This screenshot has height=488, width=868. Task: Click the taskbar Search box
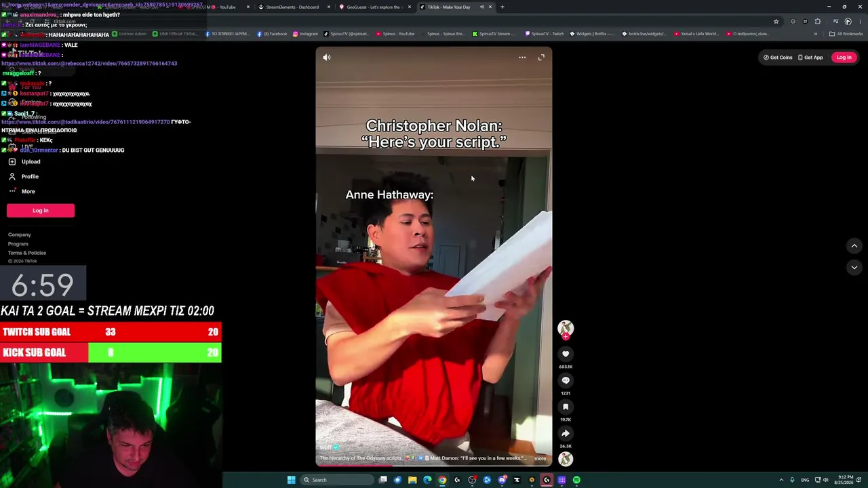point(338,480)
